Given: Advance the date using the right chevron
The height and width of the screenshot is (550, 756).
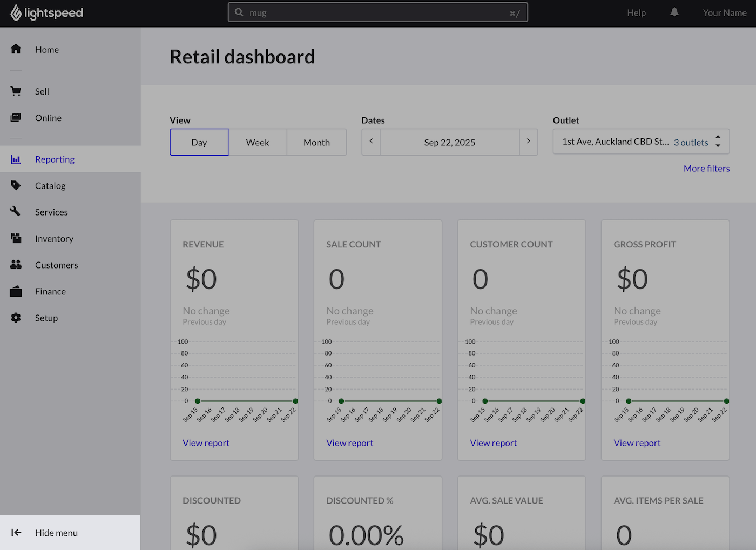Looking at the screenshot, I should click(528, 142).
